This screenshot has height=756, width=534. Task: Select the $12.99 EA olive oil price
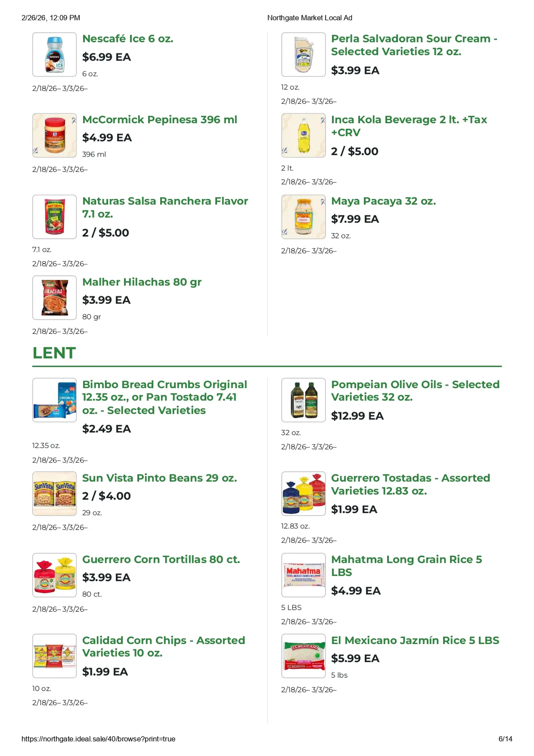357,416
